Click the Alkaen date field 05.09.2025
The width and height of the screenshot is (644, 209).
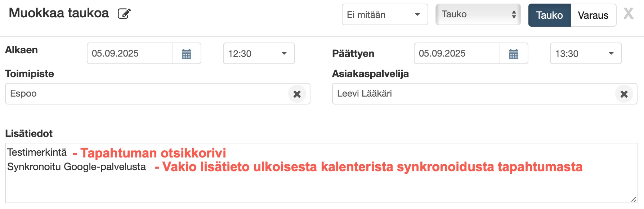click(x=130, y=54)
